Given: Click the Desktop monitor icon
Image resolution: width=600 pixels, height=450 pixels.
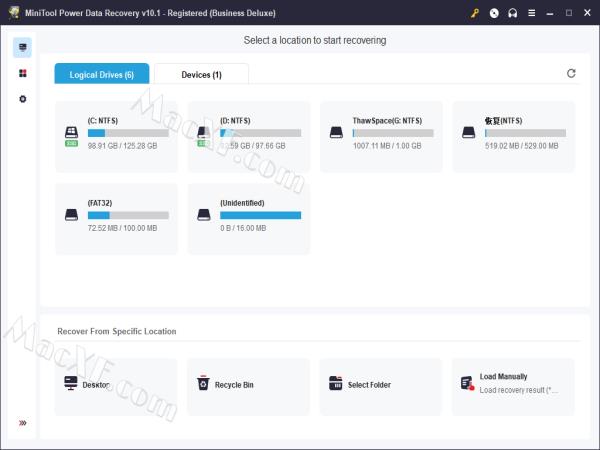Looking at the screenshot, I should pyautogui.click(x=71, y=383).
